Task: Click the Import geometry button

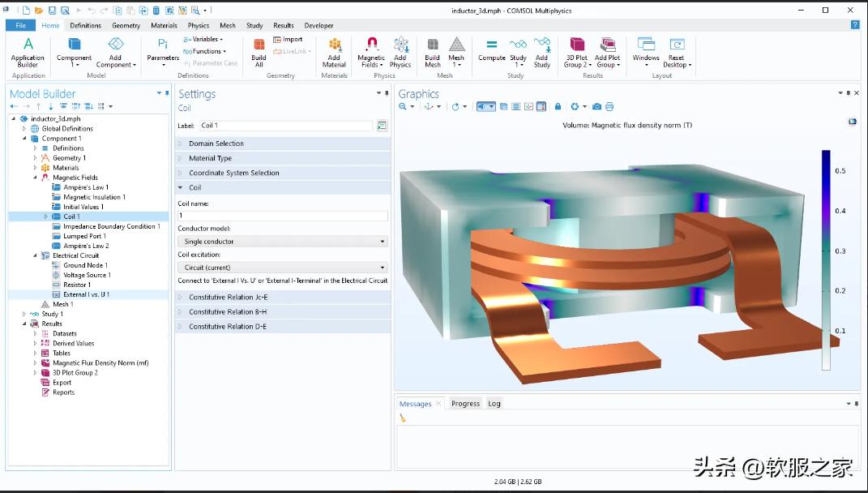Action: (x=288, y=40)
